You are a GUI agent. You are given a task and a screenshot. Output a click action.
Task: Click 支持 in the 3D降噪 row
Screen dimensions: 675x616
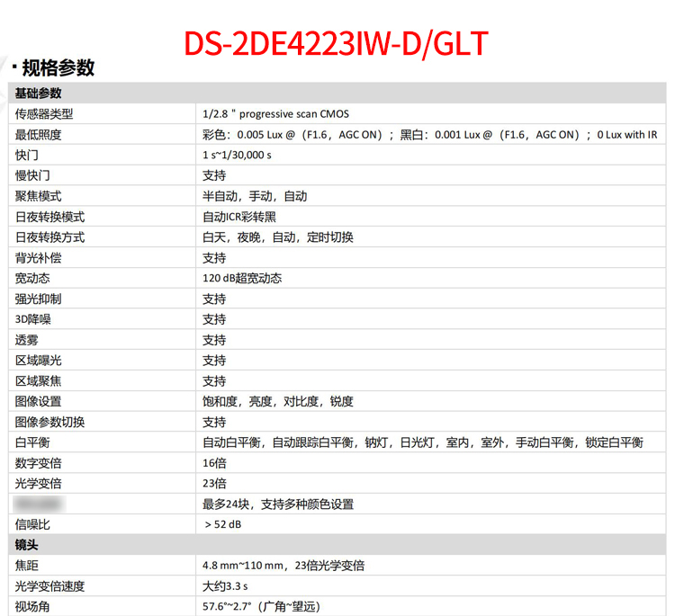pyautogui.click(x=214, y=319)
